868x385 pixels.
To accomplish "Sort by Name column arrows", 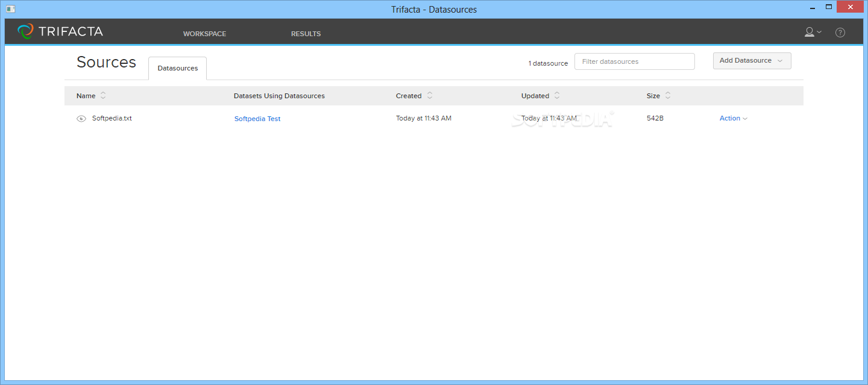I will pyautogui.click(x=103, y=96).
